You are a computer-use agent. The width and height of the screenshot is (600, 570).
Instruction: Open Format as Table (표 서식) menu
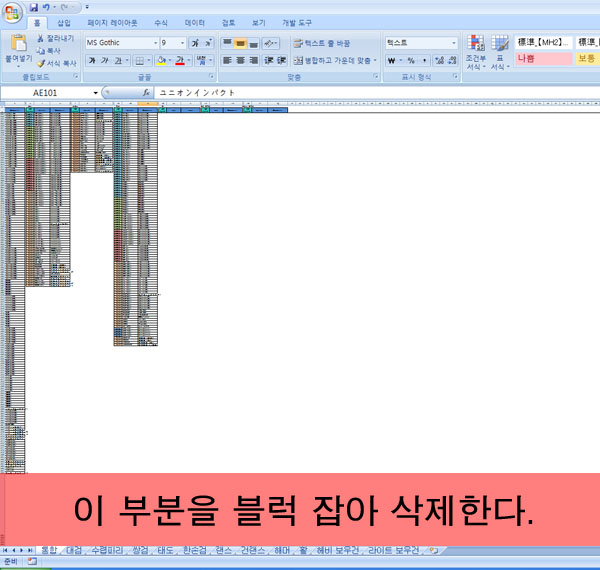click(500, 52)
